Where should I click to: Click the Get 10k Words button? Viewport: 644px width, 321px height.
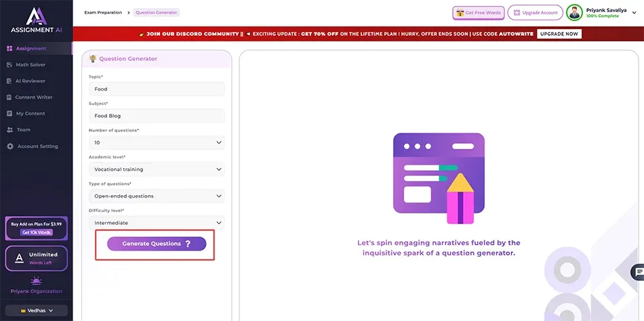36,233
